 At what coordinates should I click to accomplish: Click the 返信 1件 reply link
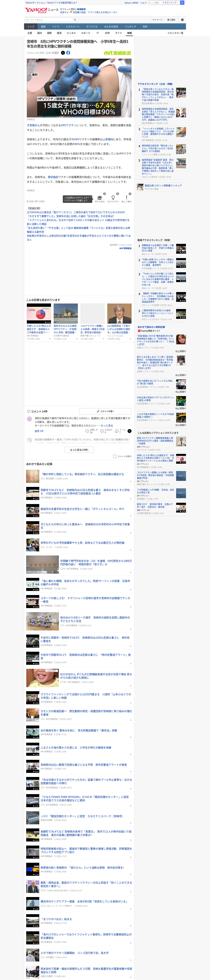click(39, 431)
